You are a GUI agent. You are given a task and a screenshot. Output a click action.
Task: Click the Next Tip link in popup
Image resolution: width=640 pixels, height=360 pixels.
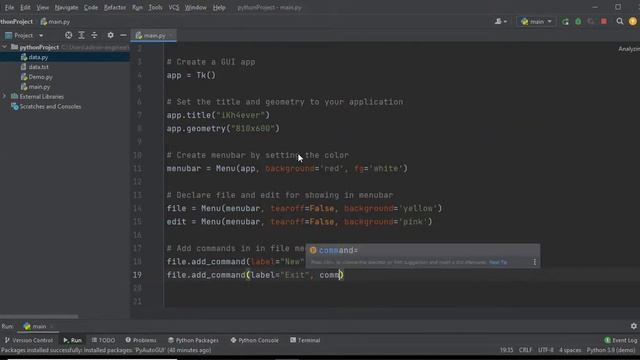pos(498,262)
